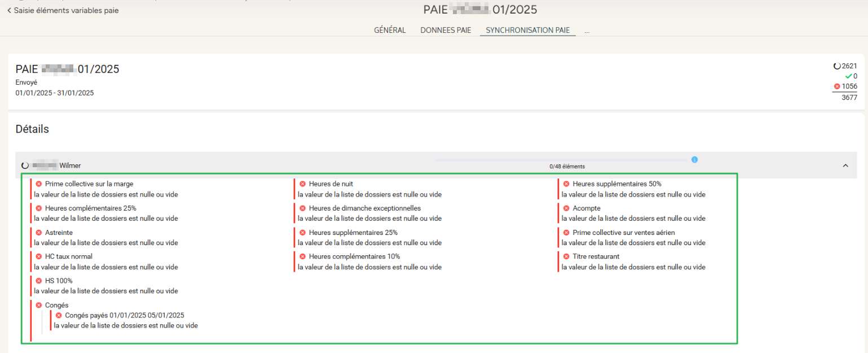Screen dimensions: 868x353
Task: Open the DONNEES PAIE tab
Action: pyautogui.click(x=446, y=30)
